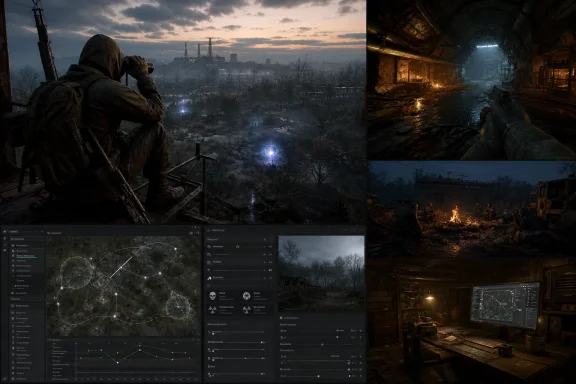Choose the left radiation trefoil icon
This screenshot has height=384, width=576.
pyautogui.click(x=212, y=309)
